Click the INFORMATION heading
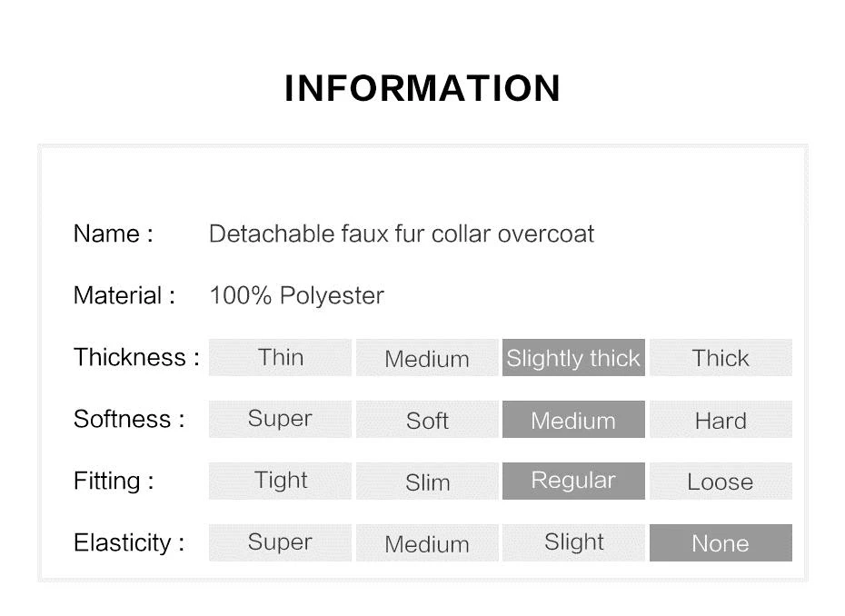This screenshot has width=845, height=616. pos(422,88)
